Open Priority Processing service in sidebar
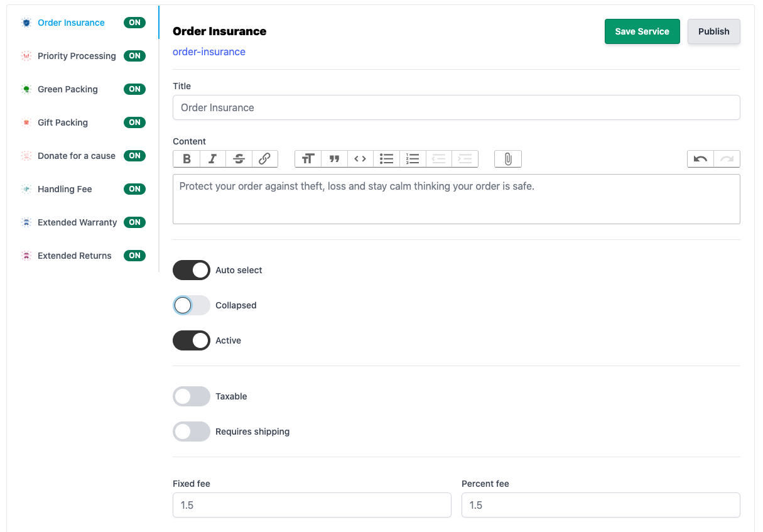The width and height of the screenshot is (763, 532). [77, 56]
